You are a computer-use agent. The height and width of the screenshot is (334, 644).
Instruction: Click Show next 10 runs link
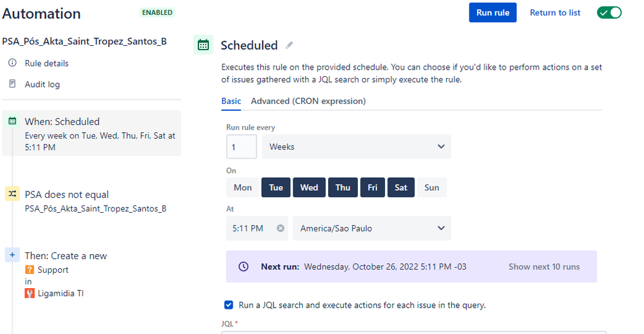[x=543, y=266]
